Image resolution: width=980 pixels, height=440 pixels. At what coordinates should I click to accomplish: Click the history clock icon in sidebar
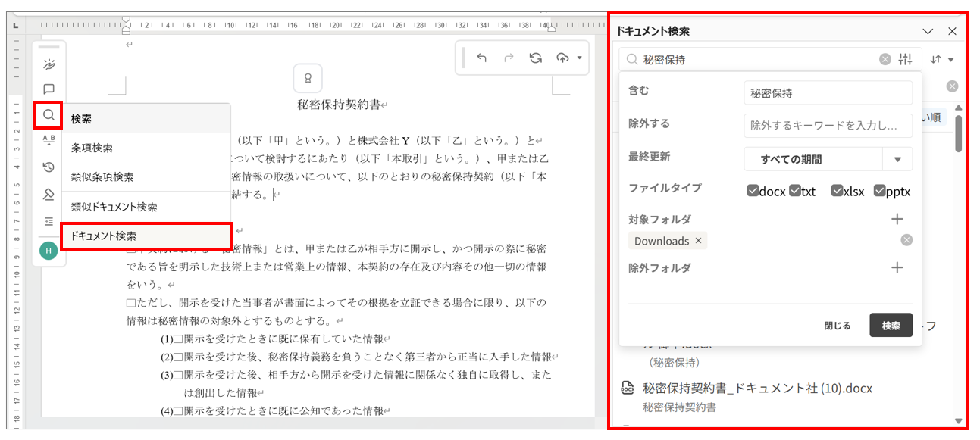point(49,167)
